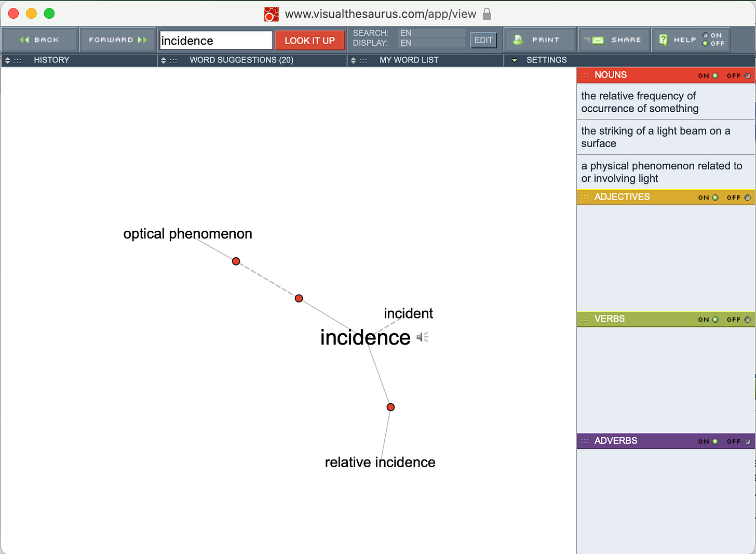Image resolution: width=756 pixels, height=554 pixels.
Task: Open Help question mark icon
Action: coord(663,40)
